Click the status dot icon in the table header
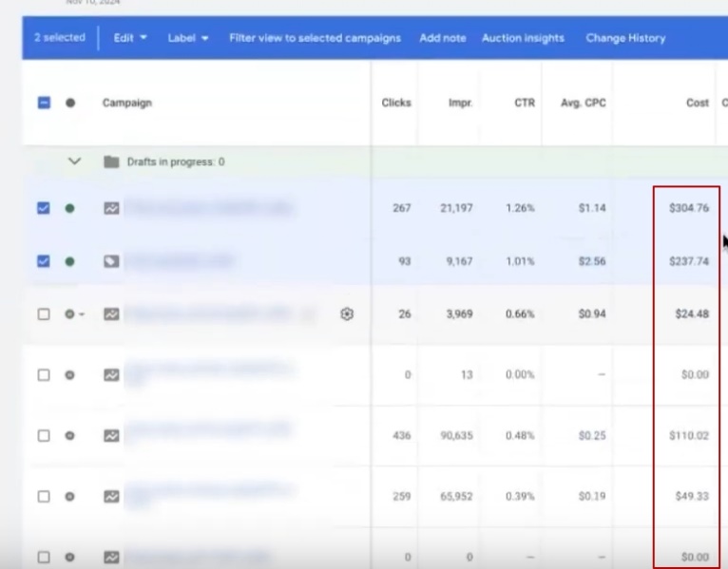 pyautogui.click(x=70, y=103)
